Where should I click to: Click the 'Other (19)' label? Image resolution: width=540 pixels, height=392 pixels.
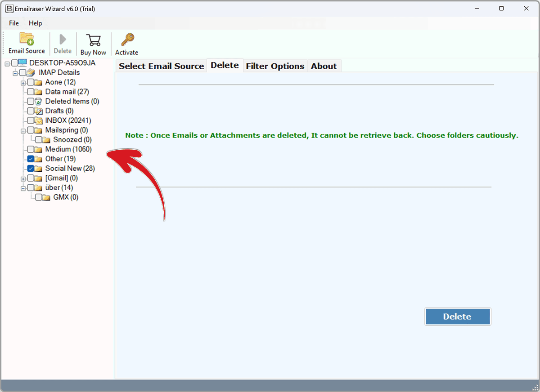(60, 159)
